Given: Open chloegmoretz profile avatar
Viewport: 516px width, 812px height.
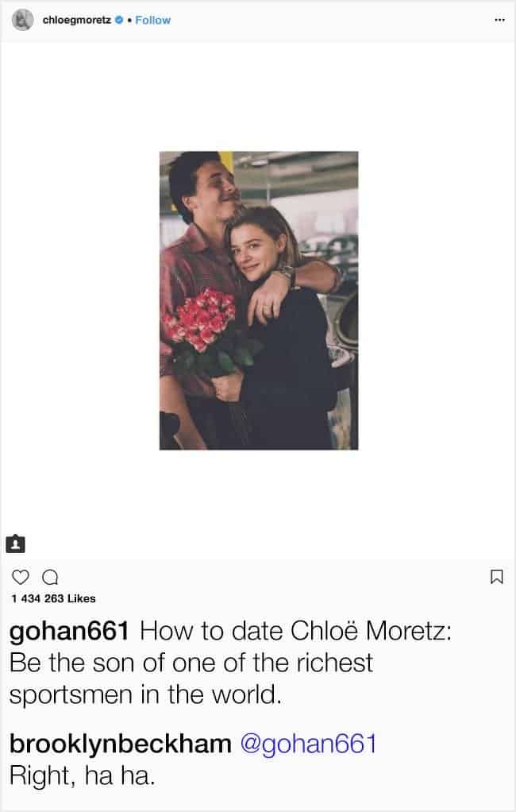Looking at the screenshot, I should 22,20.
